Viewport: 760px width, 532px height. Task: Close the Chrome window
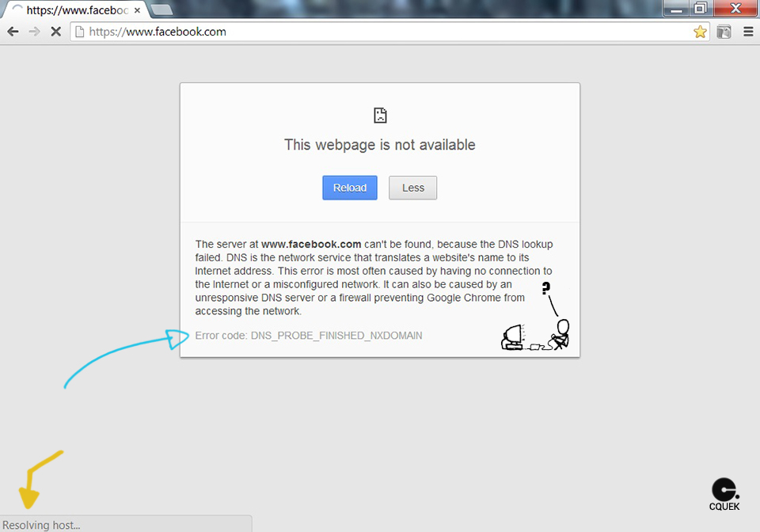pos(735,8)
